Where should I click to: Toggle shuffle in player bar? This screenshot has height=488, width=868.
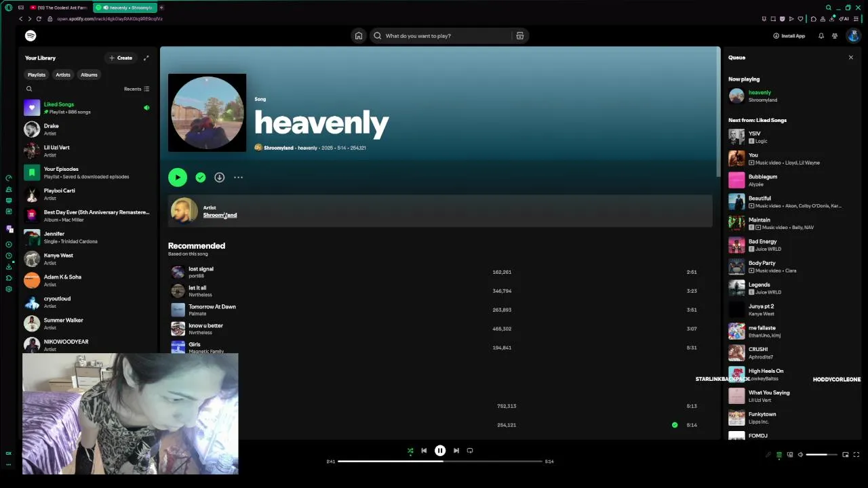(410, 451)
